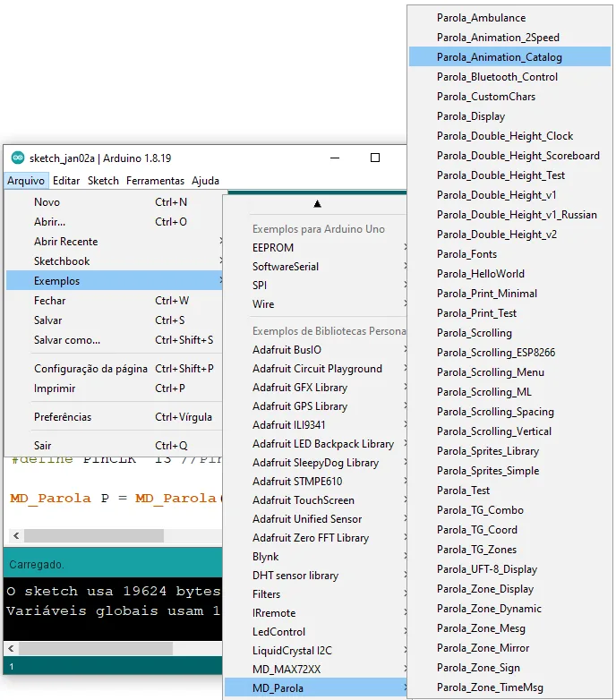
Task: Expand Adafruit GPS Library examples
Action: tap(315, 406)
